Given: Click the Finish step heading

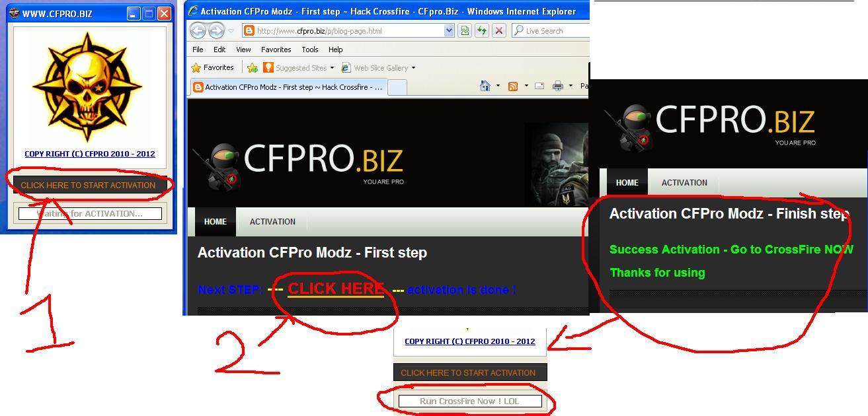Looking at the screenshot, I should point(729,214).
